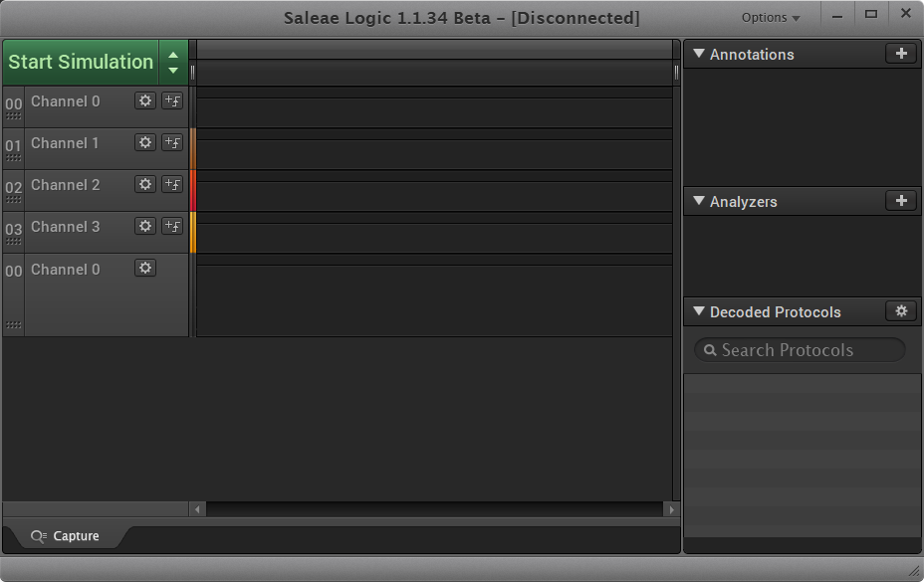Close the Saleae Logic window
This screenshot has width=924, height=582.
click(x=906, y=14)
